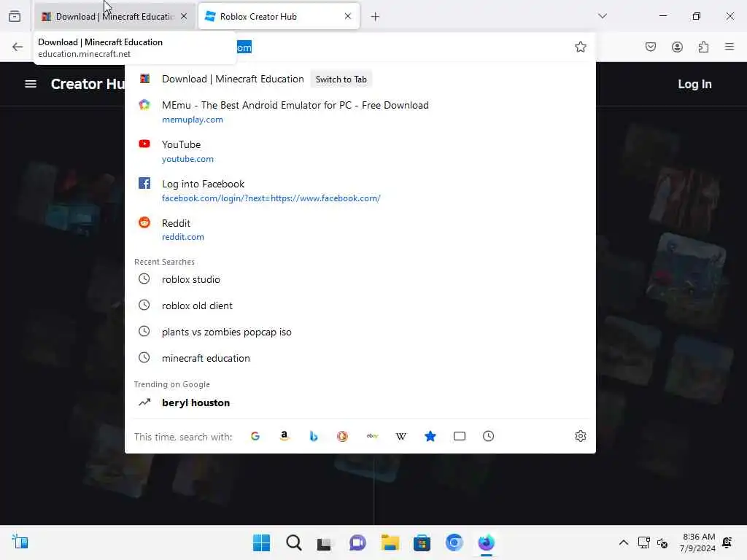Go back using the back arrow
The image size is (747, 560).
tap(18, 47)
